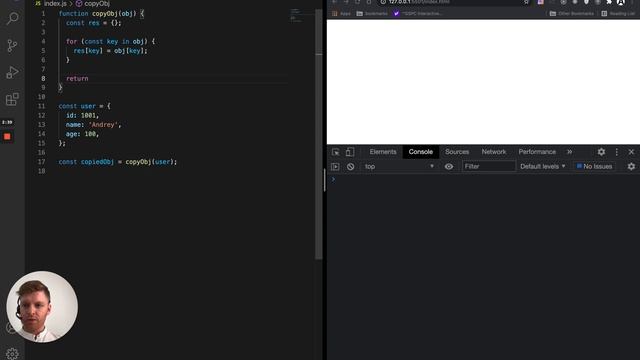
Task: Click the editor vertical scrollbar
Action: coord(319,134)
